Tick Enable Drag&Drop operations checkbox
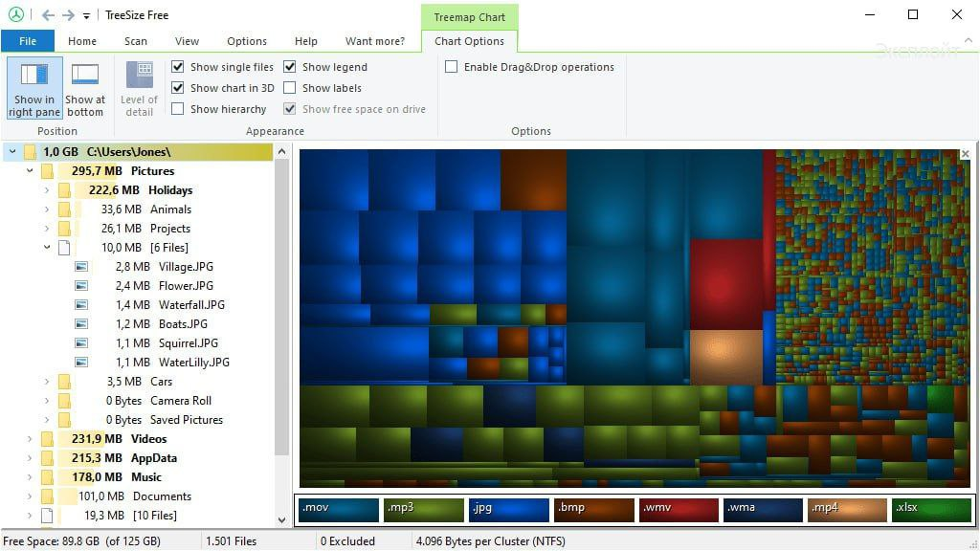 pyautogui.click(x=452, y=67)
